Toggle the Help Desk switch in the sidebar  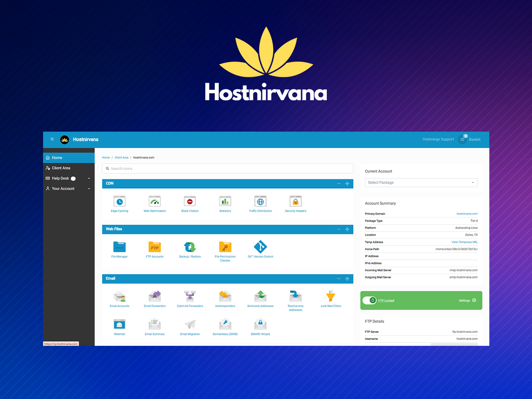[x=73, y=178]
